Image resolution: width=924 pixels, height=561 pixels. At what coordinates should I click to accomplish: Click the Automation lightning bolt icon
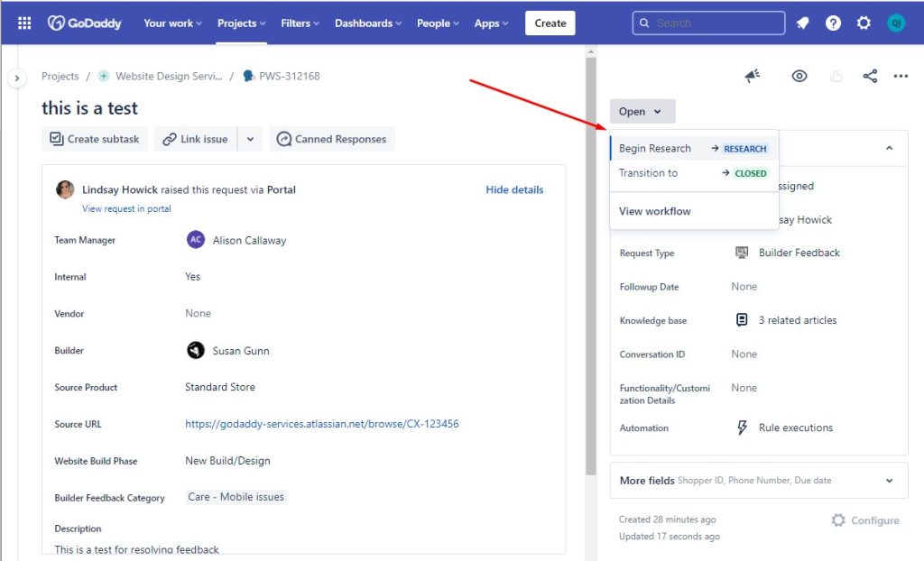[742, 428]
